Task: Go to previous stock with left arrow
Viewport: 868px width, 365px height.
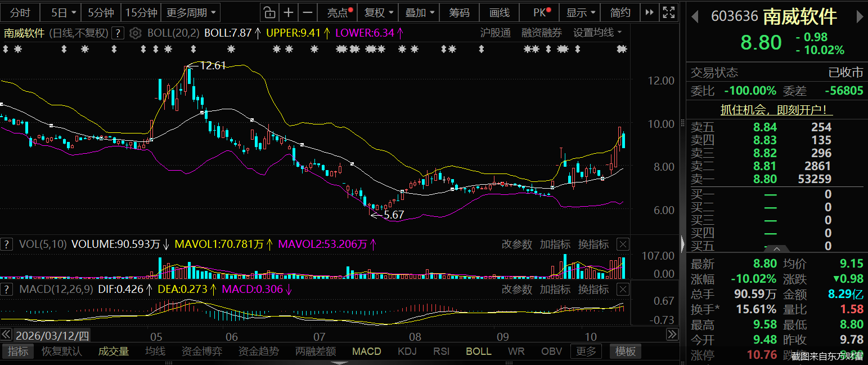Action: coord(695,17)
